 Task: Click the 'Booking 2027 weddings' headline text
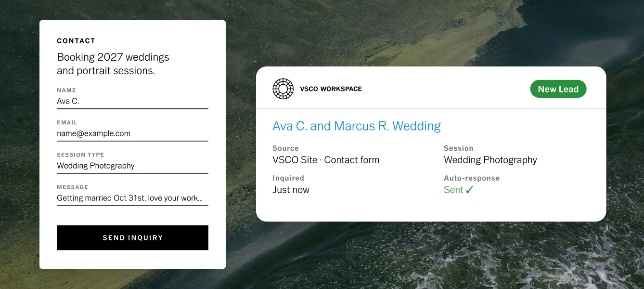(x=113, y=57)
